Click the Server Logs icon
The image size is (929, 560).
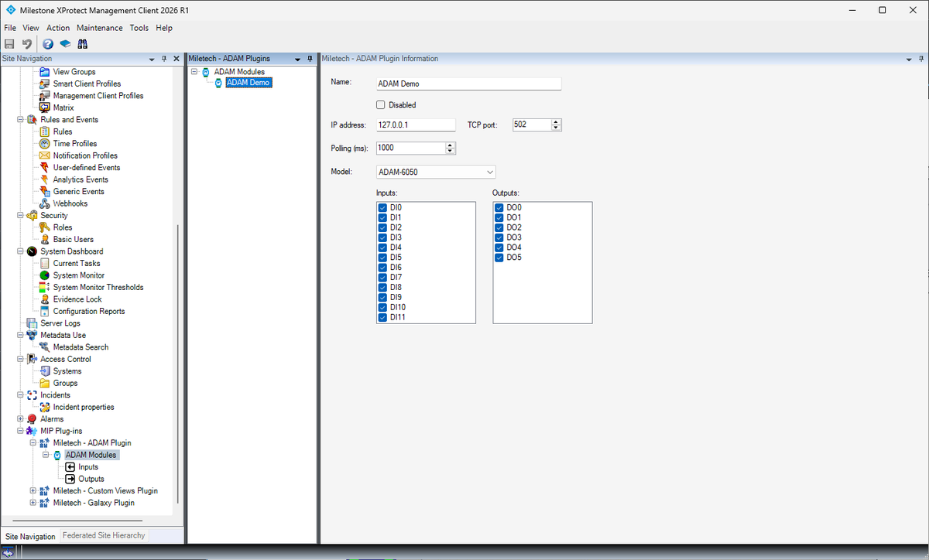tap(32, 323)
